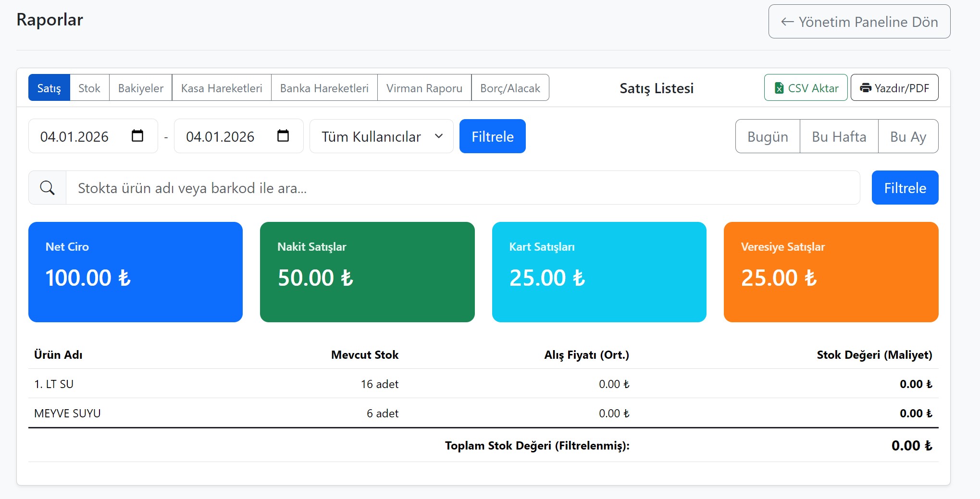Click the Net Ciro summary card
980x499 pixels.
136,272
